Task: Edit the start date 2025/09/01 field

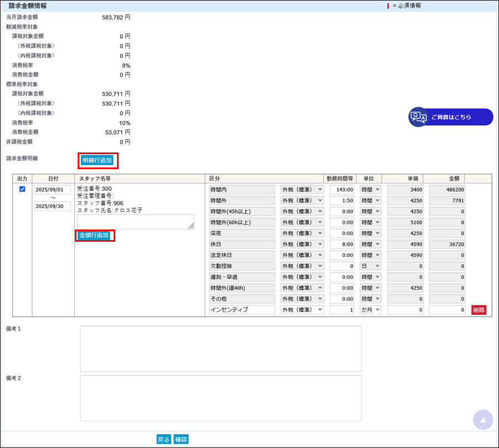Action: click(53, 190)
